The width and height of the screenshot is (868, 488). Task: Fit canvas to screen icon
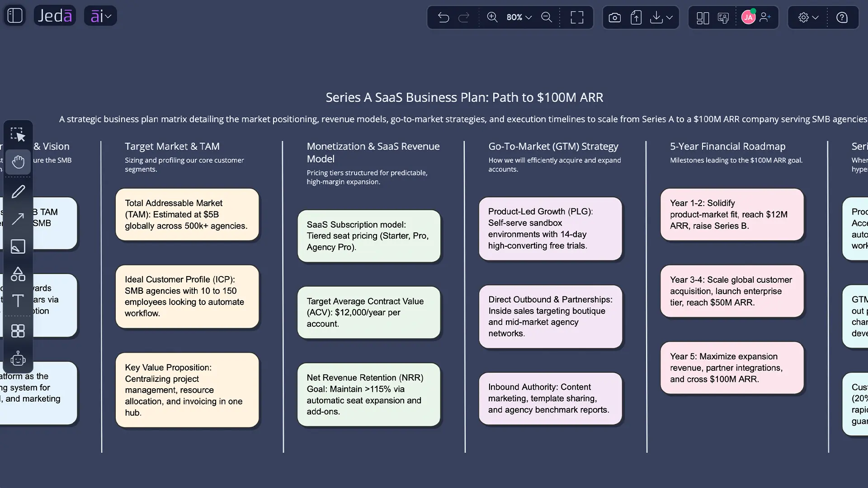[577, 18]
